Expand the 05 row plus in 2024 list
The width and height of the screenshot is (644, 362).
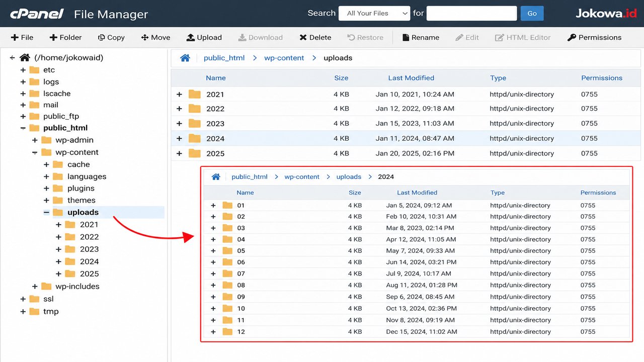tap(213, 251)
